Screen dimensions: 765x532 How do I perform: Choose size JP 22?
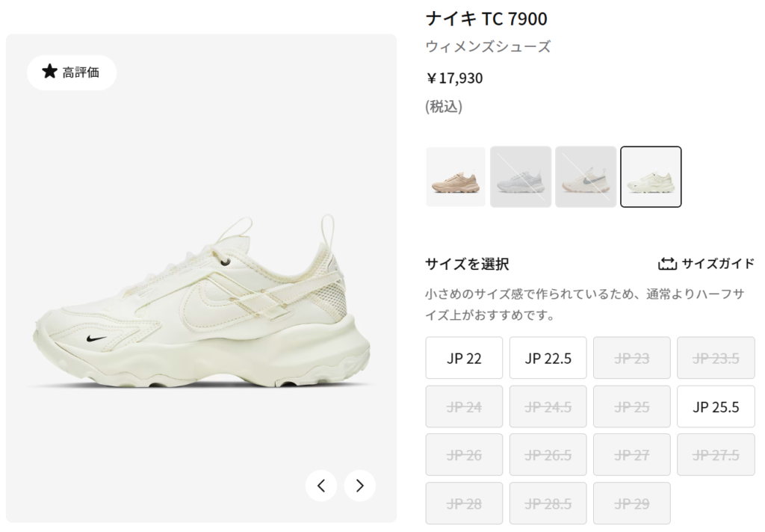pyautogui.click(x=464, y=358)
